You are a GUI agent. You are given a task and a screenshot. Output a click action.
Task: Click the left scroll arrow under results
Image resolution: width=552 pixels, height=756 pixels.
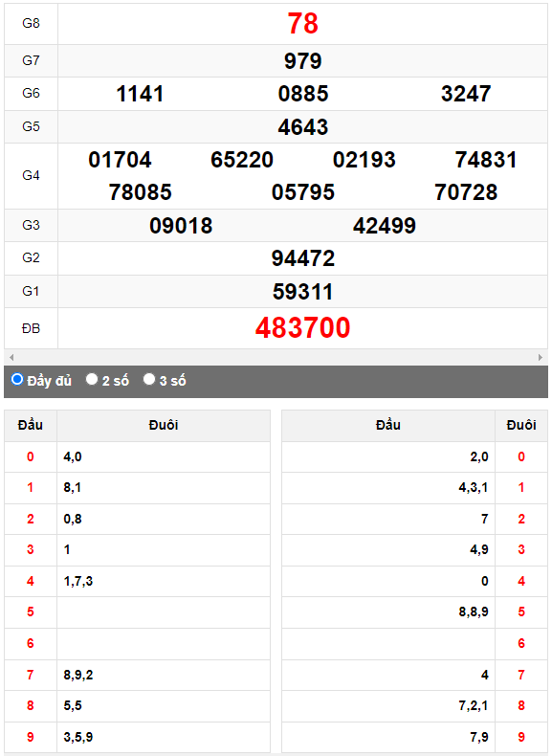coord(11,357)
